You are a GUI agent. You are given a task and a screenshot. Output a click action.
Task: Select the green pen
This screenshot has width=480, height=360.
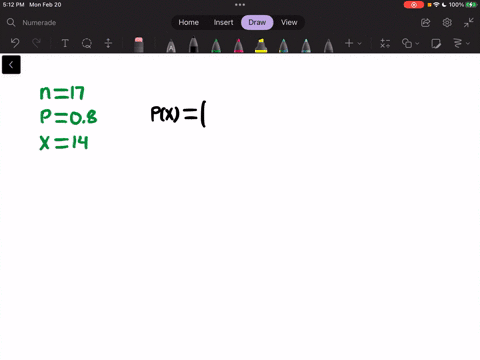tap(216, 45)
